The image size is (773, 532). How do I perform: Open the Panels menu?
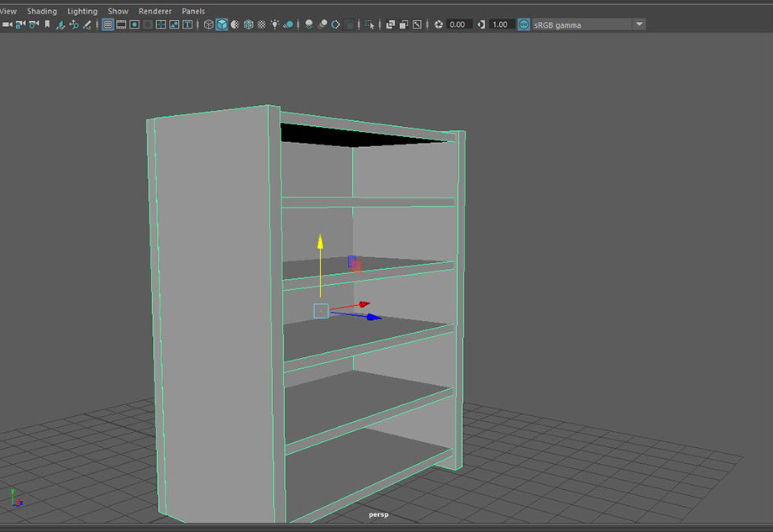193,11
